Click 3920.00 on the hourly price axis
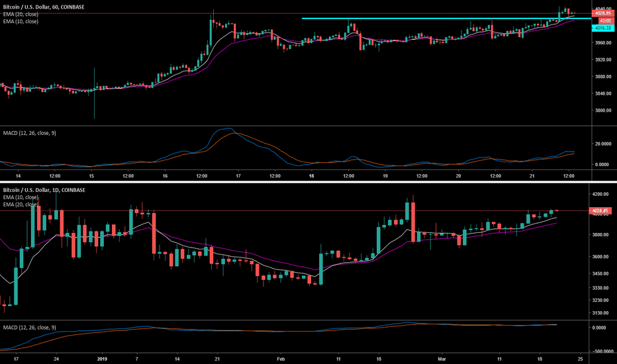This screenshot has height=364, width=617. [x=603, y=60]
